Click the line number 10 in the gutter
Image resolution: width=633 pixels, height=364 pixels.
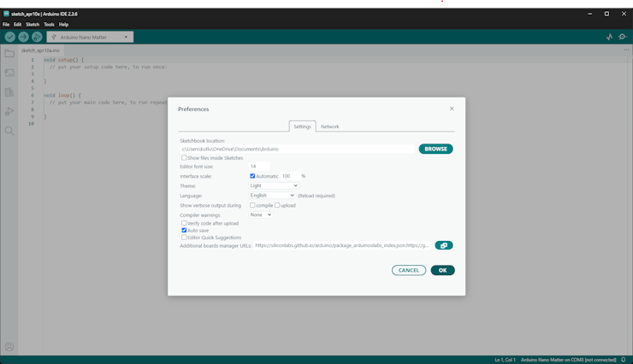click(x=31, y=124)
